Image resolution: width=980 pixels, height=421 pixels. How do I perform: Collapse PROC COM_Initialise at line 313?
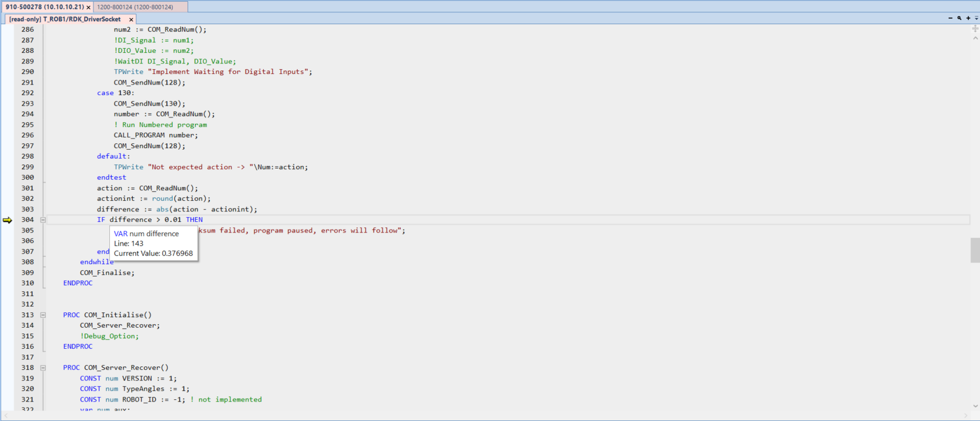(43, 315)
